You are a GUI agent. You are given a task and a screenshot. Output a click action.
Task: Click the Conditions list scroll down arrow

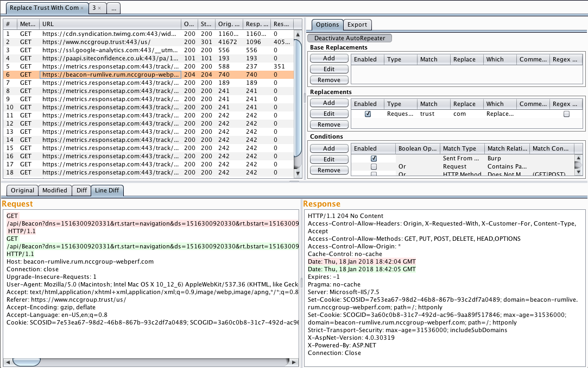pos(578,172)
